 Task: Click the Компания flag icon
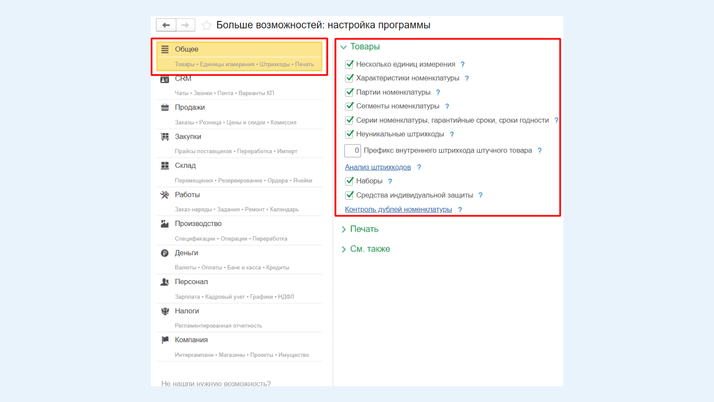pos(165,340)
